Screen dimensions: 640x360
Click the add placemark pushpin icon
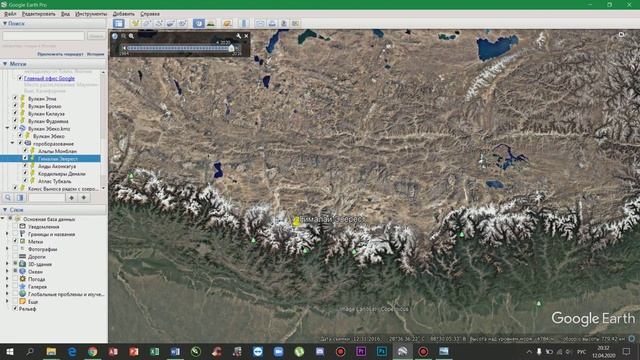click(135, 23)
